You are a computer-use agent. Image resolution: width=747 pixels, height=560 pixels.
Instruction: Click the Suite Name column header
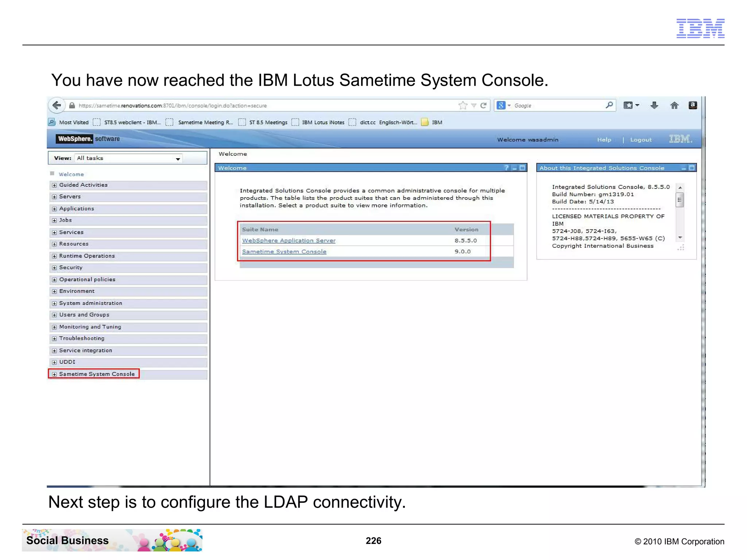pyautogui.click(x=260, y=229)
